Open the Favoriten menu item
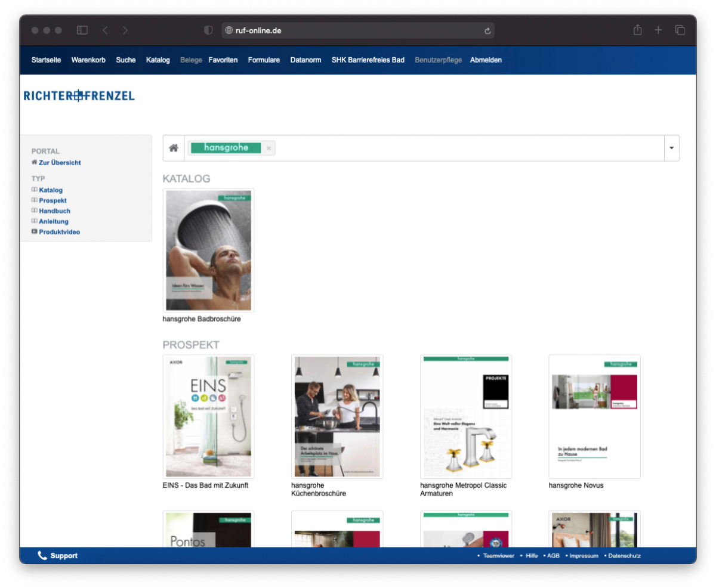This screenshot has width=716, height=588. point(223,60)
